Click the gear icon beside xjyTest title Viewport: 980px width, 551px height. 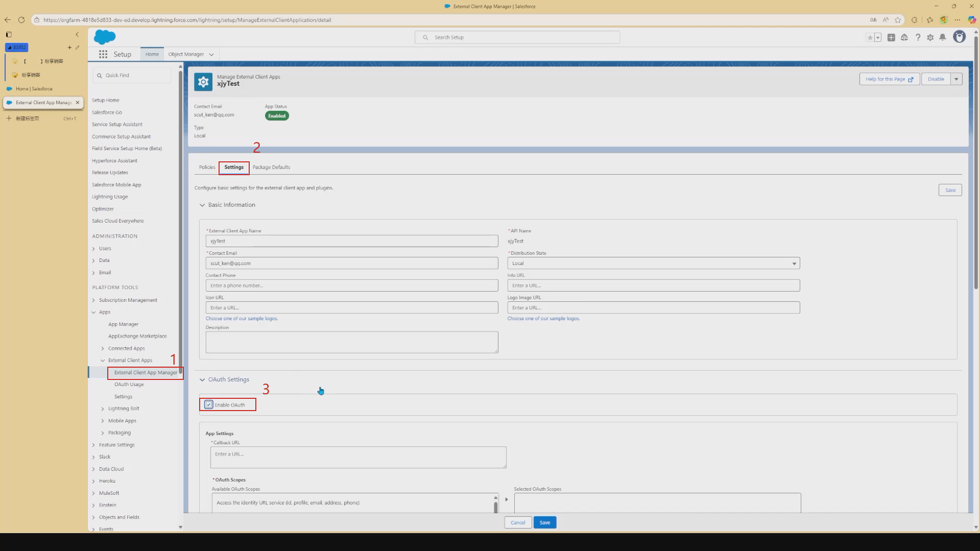[203, 82]
